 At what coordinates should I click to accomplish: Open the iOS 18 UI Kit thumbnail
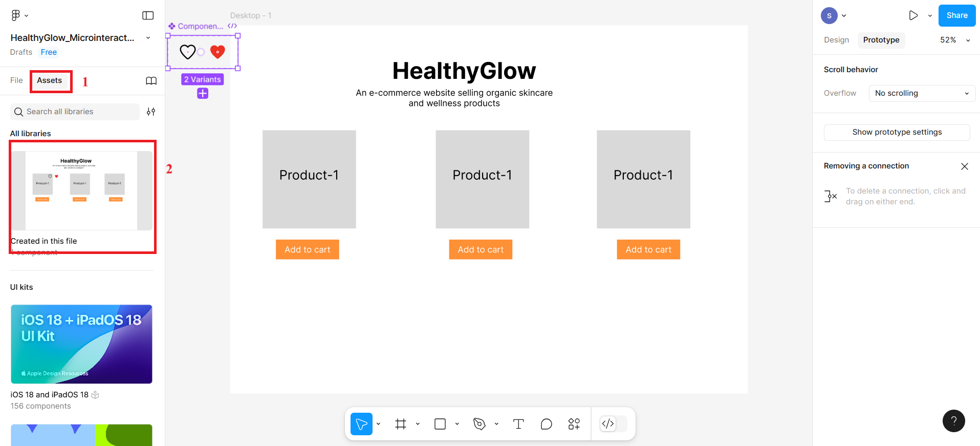pos(82,344)
